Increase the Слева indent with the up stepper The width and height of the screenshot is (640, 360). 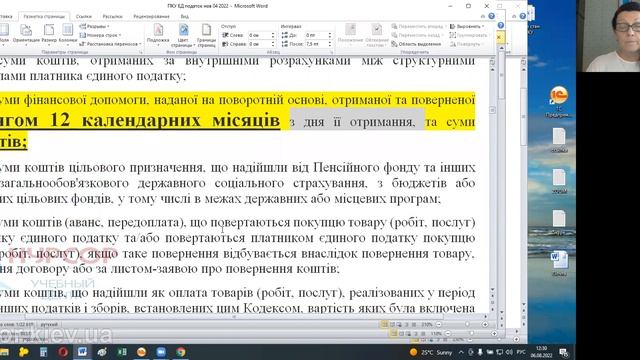pyautogui.click(x=273, y=33)
